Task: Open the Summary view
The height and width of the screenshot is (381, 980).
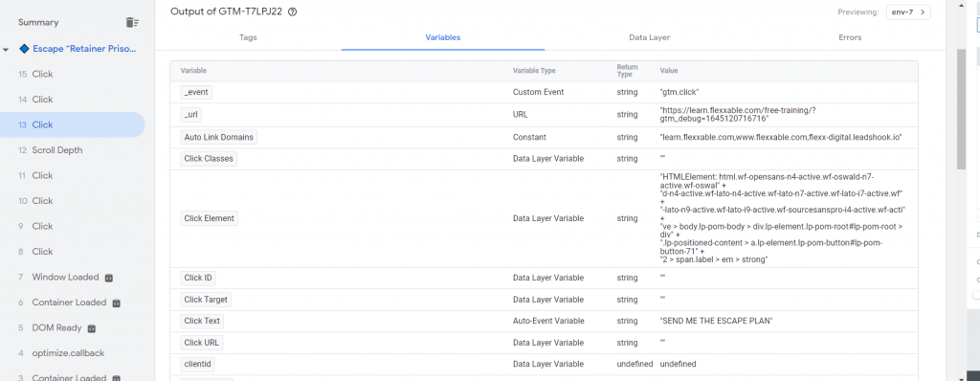Action: pos(38,23)
